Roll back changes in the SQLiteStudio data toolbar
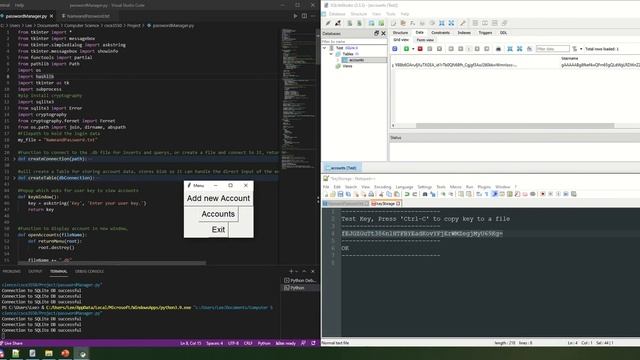This screenshot has width=640, height=360. pos(439,49)
